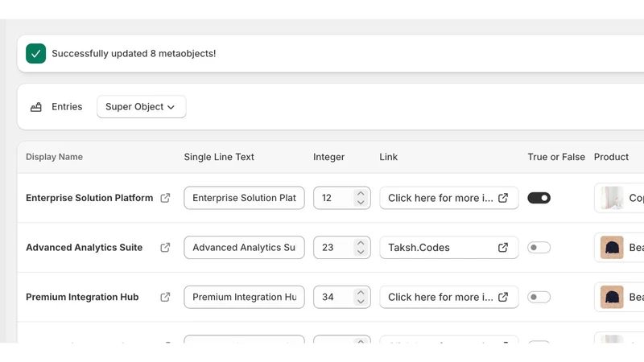Select Premium Integration Hub display name
Viewport: 644px width, 362px height.
tap(82, 297)
